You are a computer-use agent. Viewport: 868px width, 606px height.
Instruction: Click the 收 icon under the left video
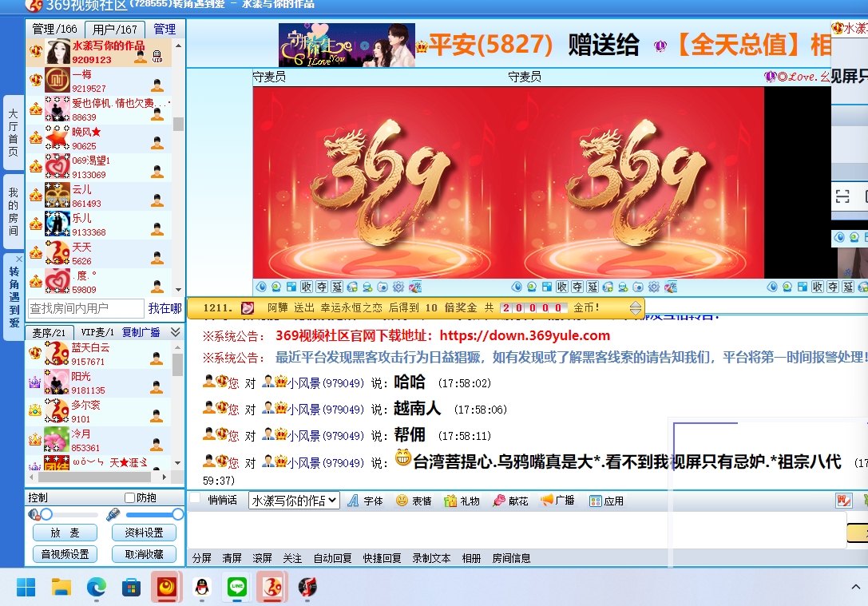click(307, 287)
